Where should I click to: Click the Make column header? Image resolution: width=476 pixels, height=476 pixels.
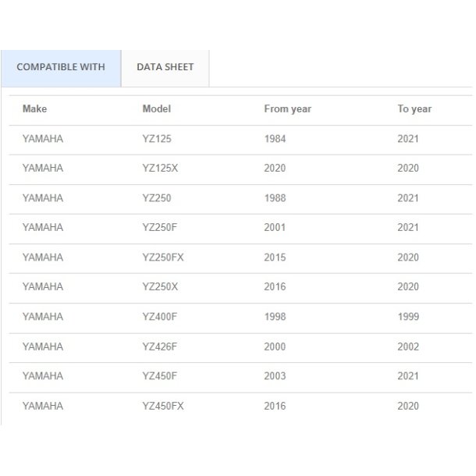coord(34,109)
